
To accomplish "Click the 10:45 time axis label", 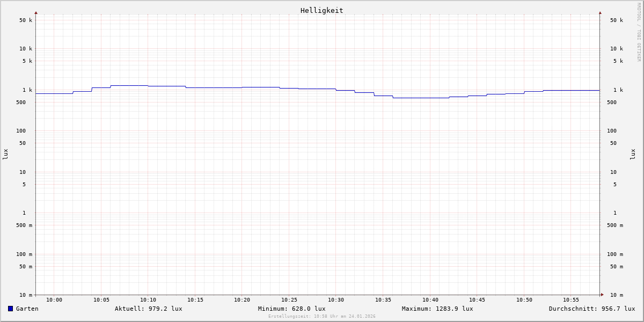I will point(477,300).
